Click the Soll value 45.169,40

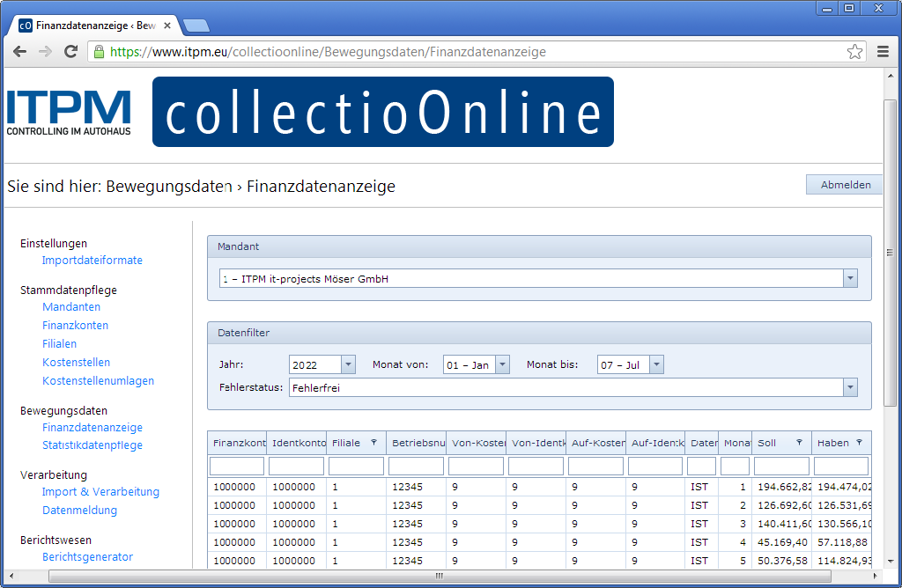tap(782, 542)
